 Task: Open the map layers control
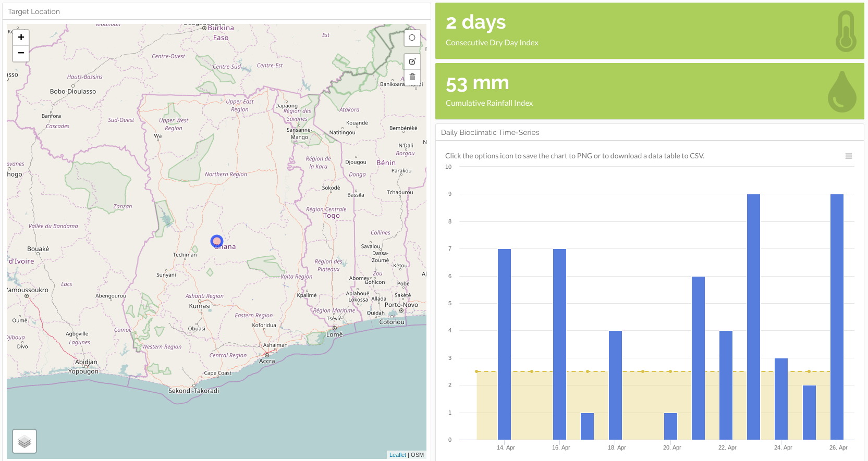point(25,441)
